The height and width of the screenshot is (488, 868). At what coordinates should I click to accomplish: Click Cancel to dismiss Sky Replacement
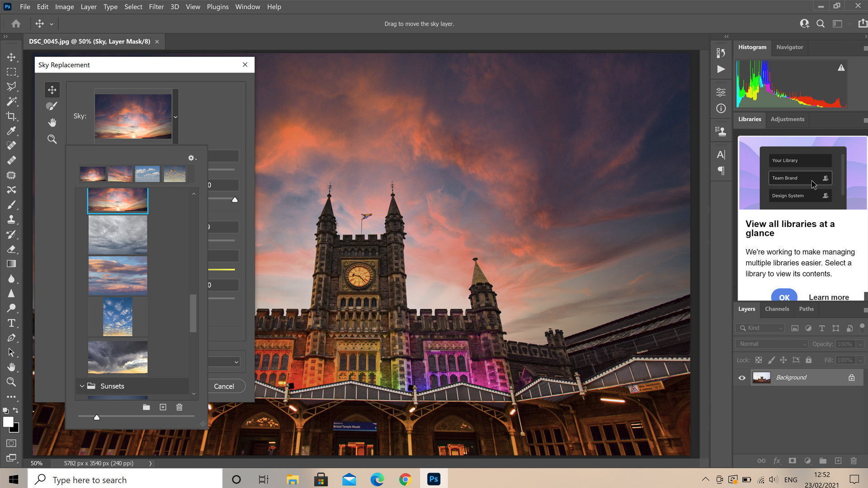point(224,386)
